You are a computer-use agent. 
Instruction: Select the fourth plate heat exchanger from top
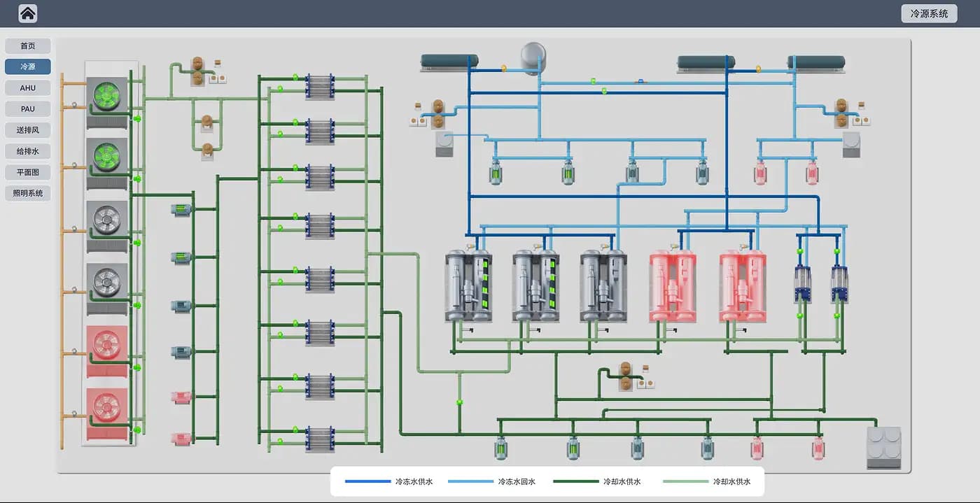[x=320, y=226]
